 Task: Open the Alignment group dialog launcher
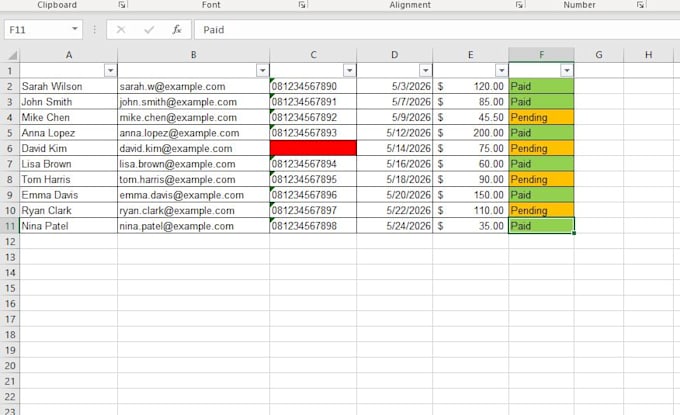coord(519,5)
